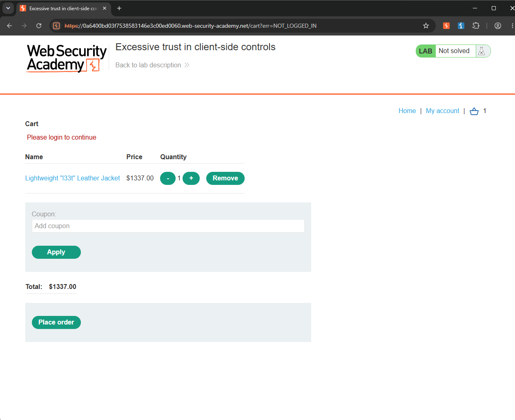Open the Extensions puzzle icon
515x420 pixels.
click(x=476, y=26)
